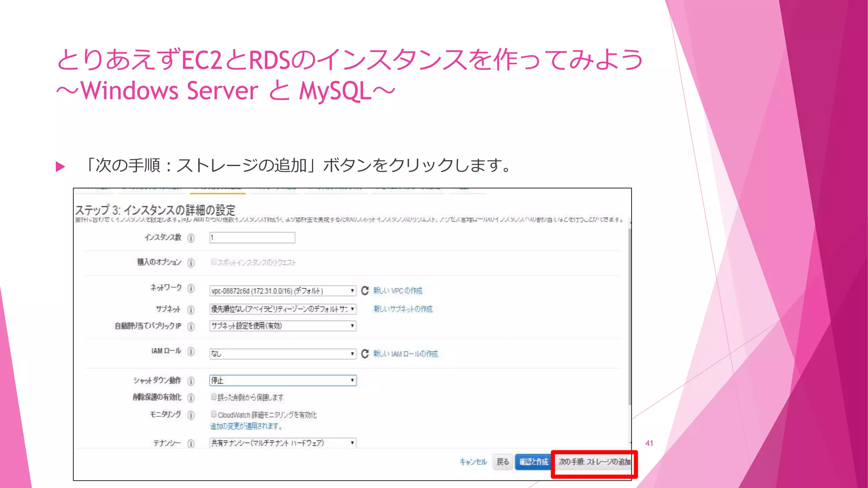Click the キャンセル link

coord(473,462)
